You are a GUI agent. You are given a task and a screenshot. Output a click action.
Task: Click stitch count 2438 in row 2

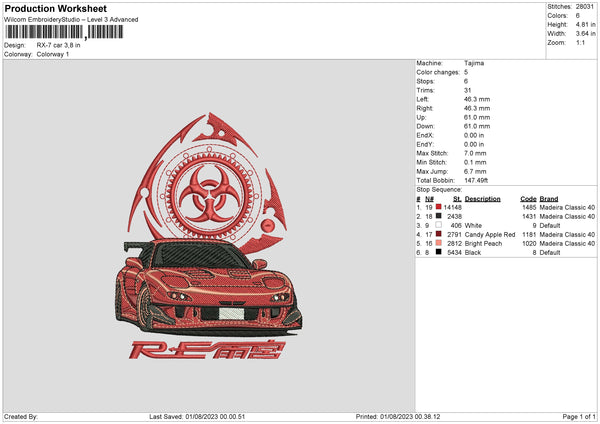tap(455, 217)
